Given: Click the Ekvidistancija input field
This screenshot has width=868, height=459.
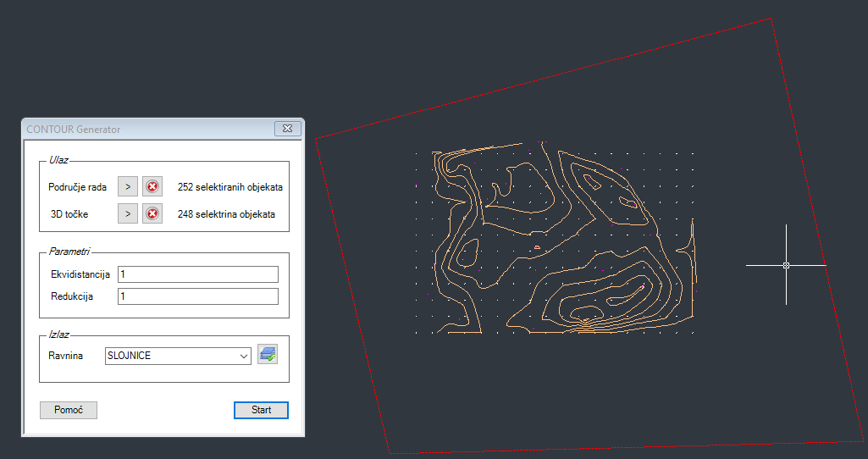Looking at the screenshot, I should tap(198, 274).
